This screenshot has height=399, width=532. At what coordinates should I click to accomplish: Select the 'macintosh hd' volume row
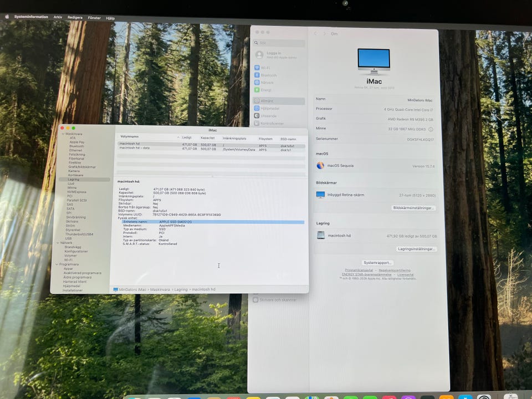tap(211, 145)
